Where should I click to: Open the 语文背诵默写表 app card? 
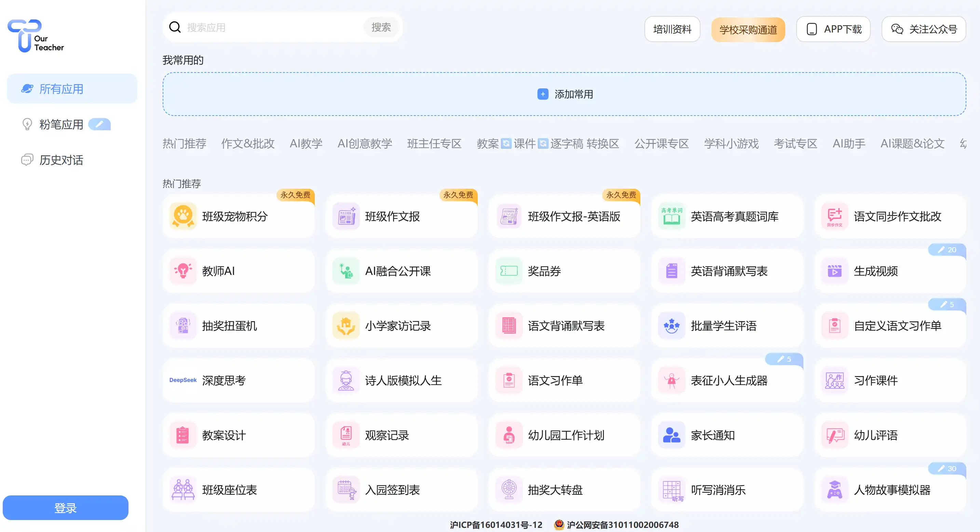[x=564, y=326]
